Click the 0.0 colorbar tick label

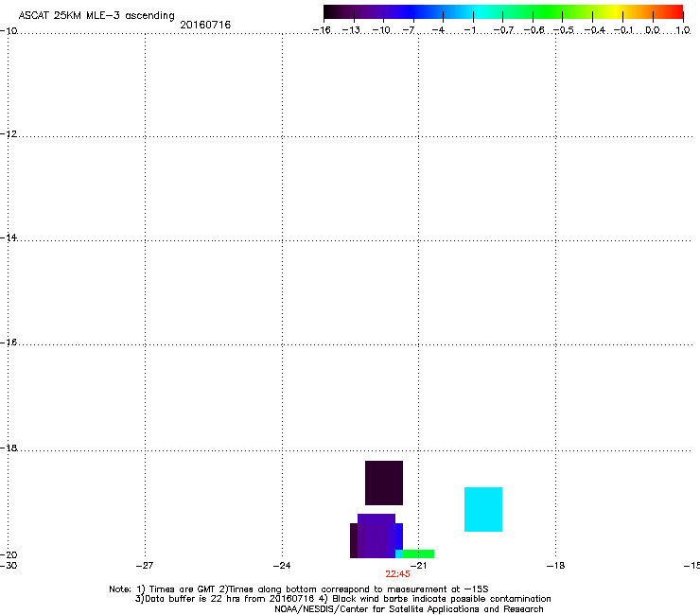(x=653, y=30)
